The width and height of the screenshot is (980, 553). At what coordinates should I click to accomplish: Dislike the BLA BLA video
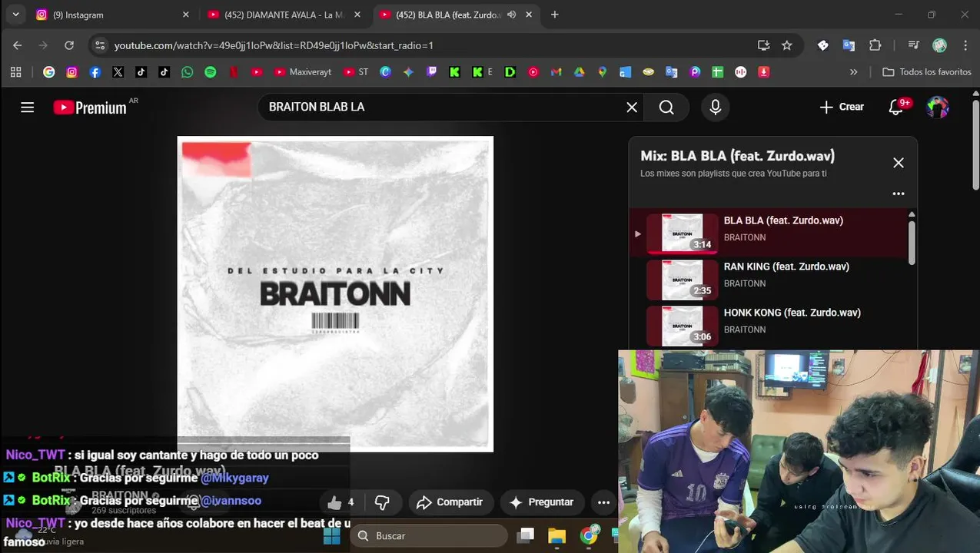[x=382, y=502]
